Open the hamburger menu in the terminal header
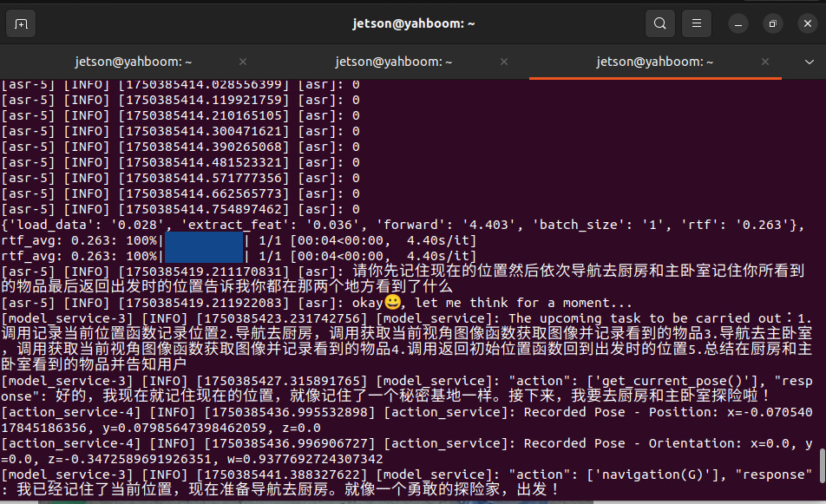This screenshot has height=504, width=826. [x=697, y=23]
